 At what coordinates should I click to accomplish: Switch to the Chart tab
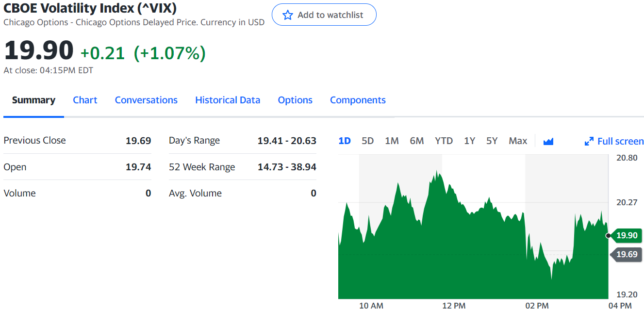(85, 100)
